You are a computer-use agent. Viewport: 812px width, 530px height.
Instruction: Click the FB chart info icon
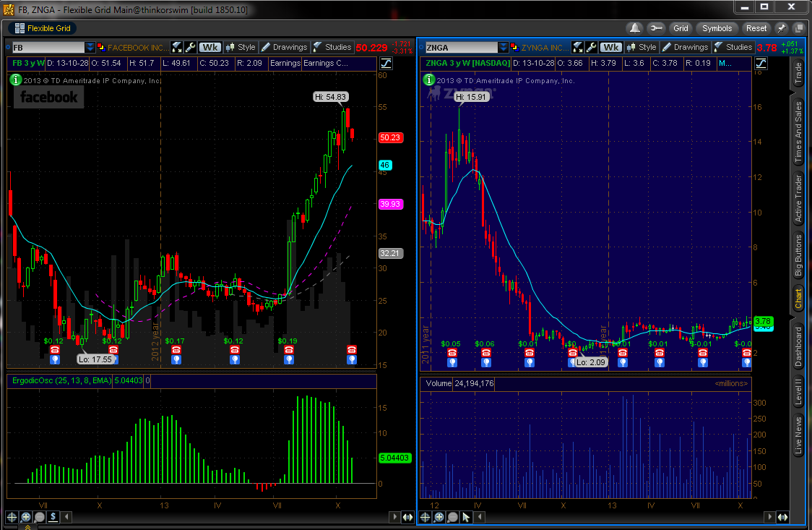click(16, 80)
